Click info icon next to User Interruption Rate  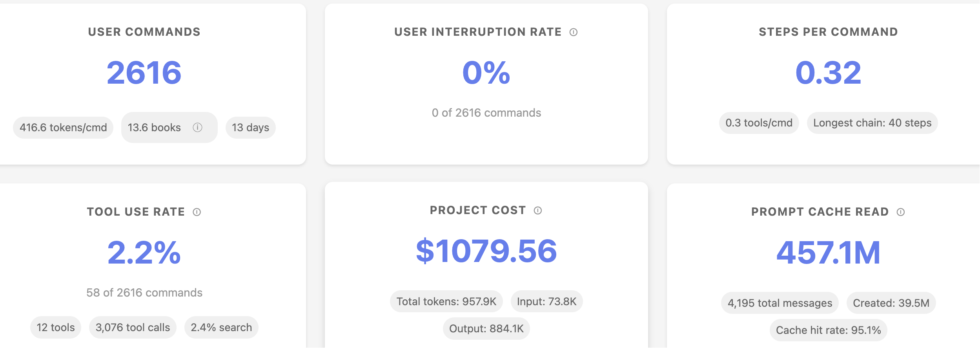click(573, 32)
